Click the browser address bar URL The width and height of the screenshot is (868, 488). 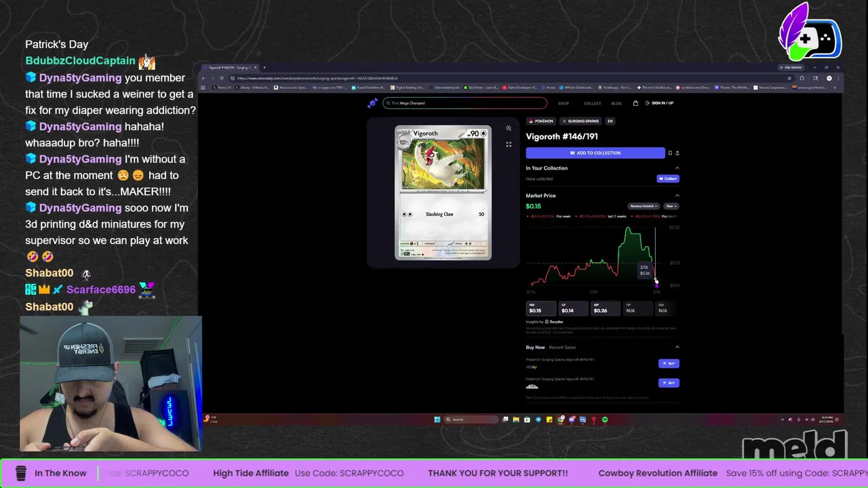(317, 78)
